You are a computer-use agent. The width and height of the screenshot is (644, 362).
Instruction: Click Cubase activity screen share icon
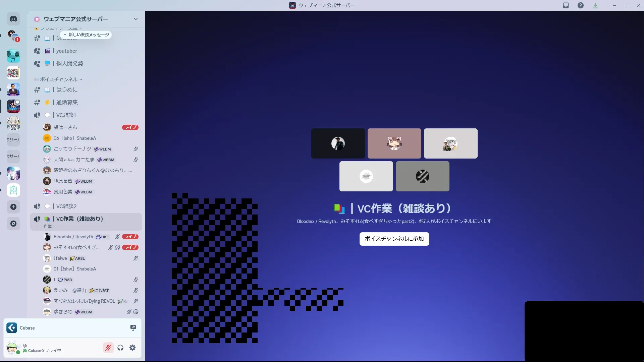[x=133, y=328]
